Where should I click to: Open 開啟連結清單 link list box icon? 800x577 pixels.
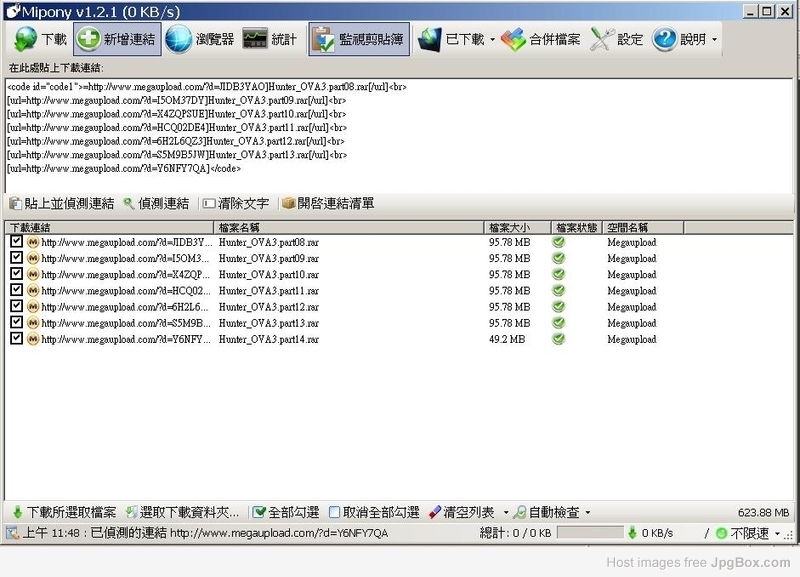tap(289, 203)
